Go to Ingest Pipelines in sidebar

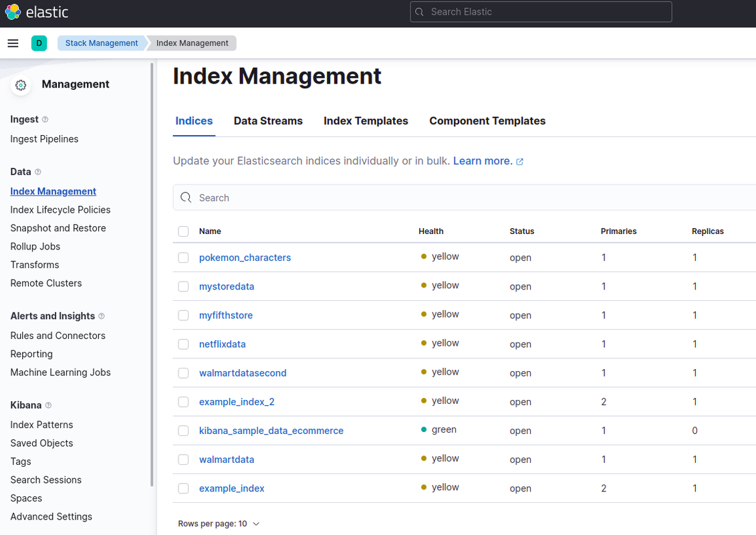(x=44, y=139)
